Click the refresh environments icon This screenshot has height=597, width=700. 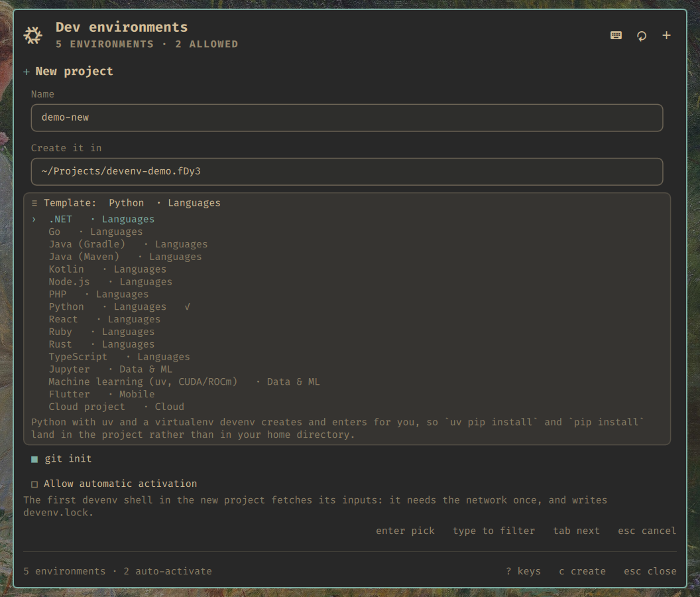tap(642, 36)
